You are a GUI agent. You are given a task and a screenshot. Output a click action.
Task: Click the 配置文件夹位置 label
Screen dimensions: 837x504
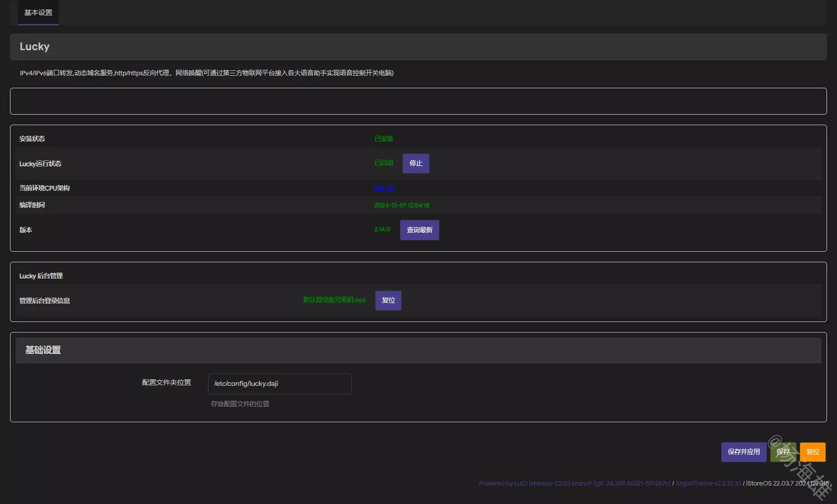tap(167, 382)
